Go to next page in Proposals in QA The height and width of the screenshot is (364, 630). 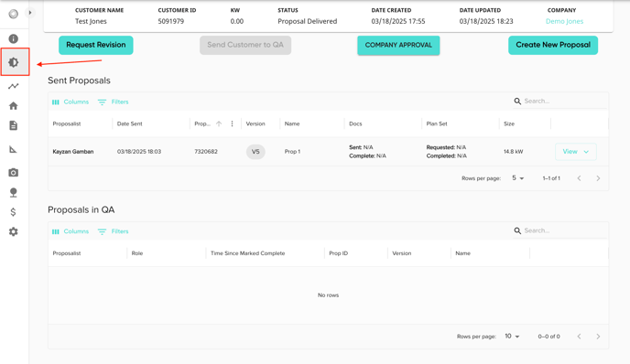click(598, 337)
